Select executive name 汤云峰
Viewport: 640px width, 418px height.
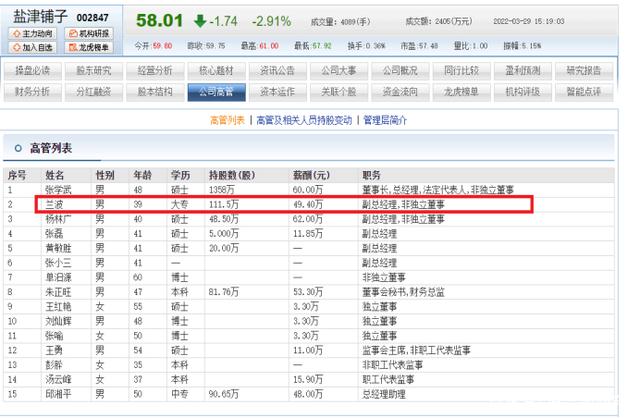(58, 380)
